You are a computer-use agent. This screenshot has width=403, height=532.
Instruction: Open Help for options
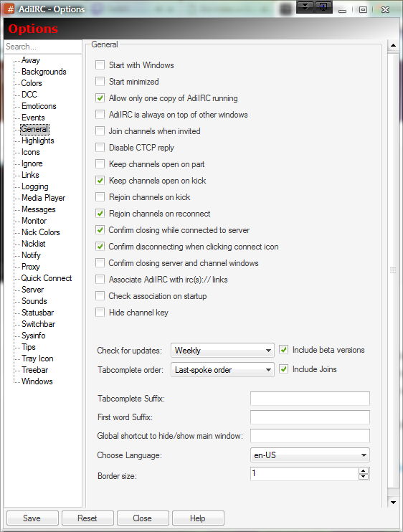[x=198, y=518]
